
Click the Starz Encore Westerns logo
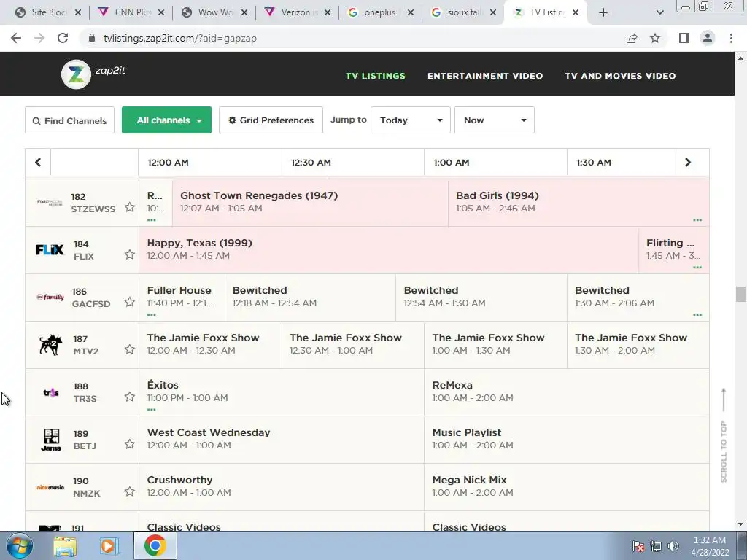pyautogui.click(x=50, y=202)
